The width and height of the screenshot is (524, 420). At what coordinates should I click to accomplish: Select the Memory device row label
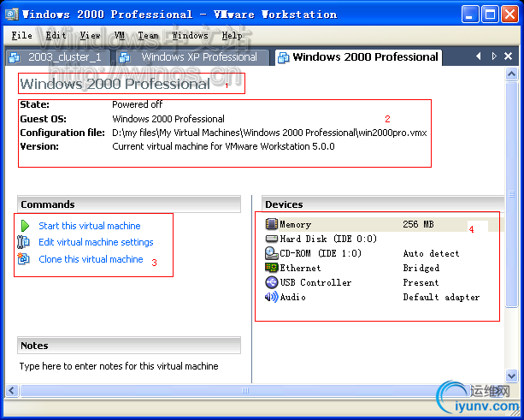point(296,224)
